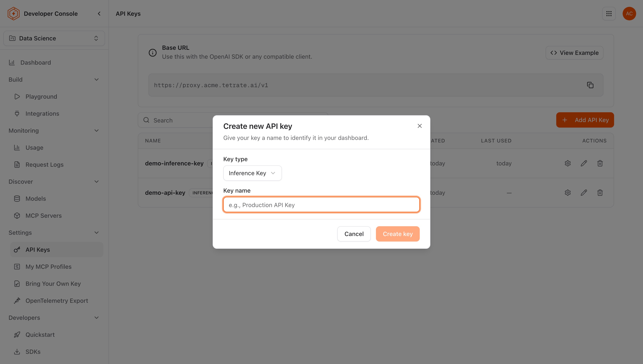Open the apps grid menu icon

(x=609, y=13)
